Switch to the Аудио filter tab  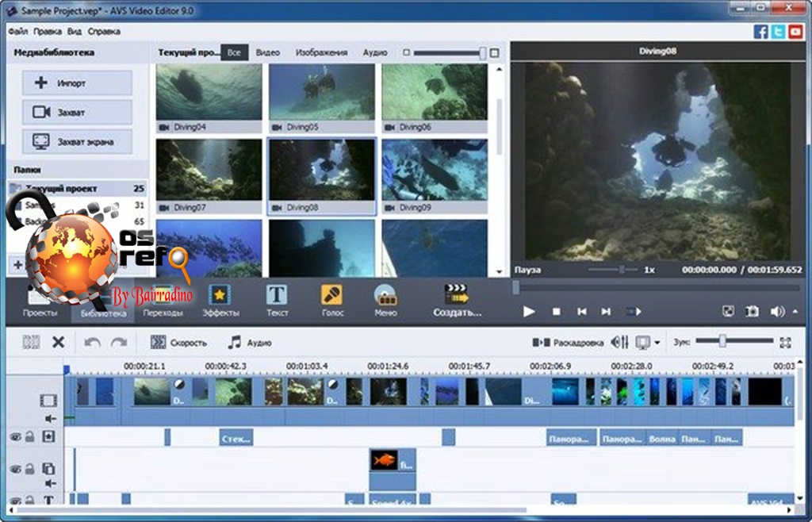(375, 52)
